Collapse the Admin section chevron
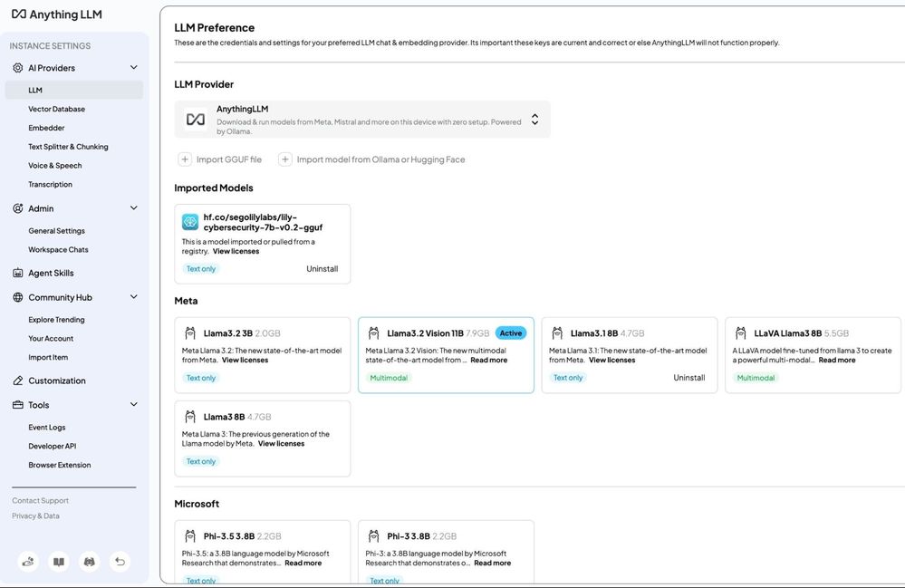Image resolution: width=905 pixels, height=588 pixels. pyautogui.click(x=133, y=208)
